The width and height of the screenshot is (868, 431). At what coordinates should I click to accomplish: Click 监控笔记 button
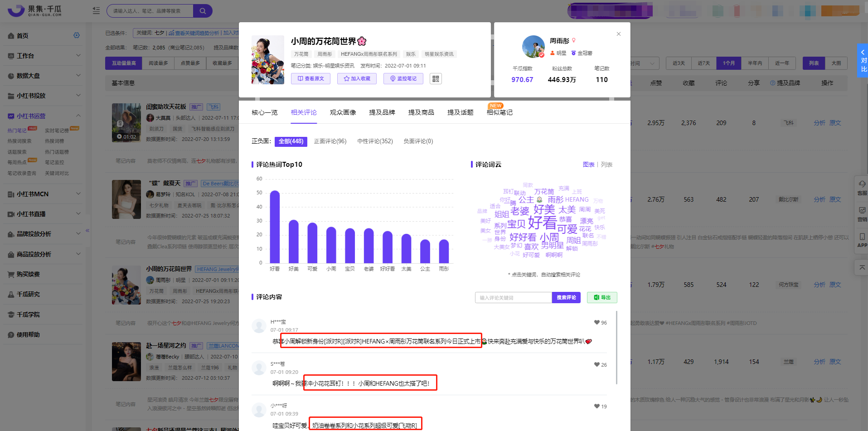point(403,79)
